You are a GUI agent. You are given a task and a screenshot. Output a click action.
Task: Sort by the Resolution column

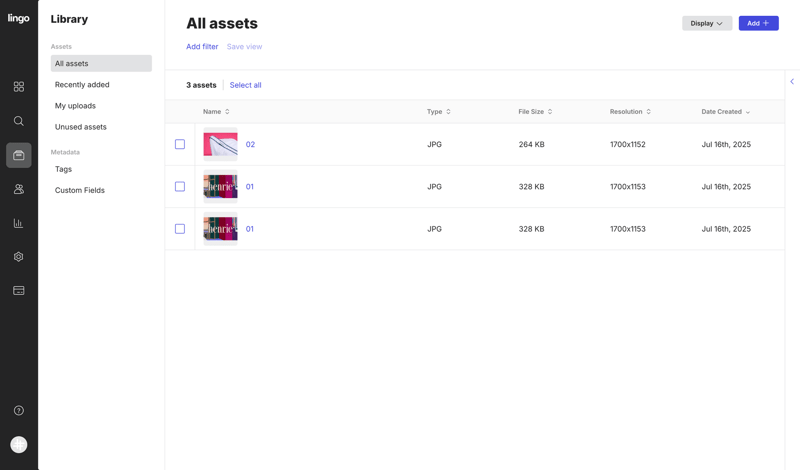pyautogui.click(x=630, y=112)
